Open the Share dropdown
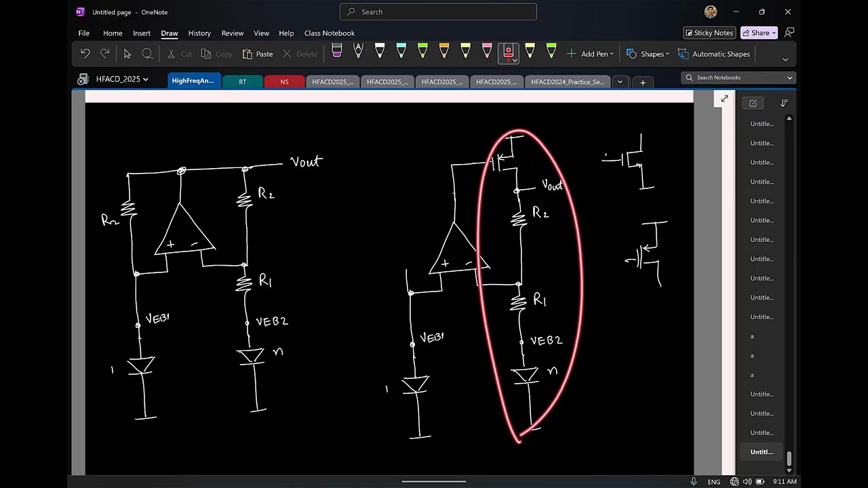 point(758,33)
